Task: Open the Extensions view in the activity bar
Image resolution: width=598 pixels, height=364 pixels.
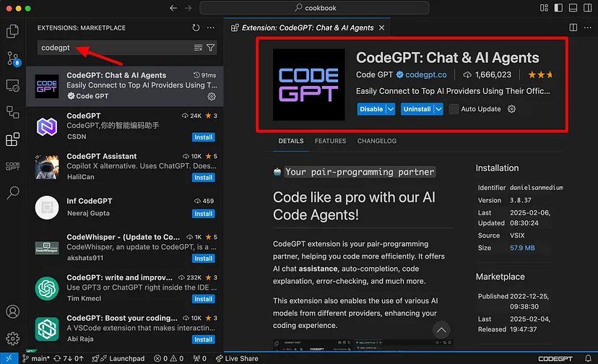Action: [x=12, y=139]
